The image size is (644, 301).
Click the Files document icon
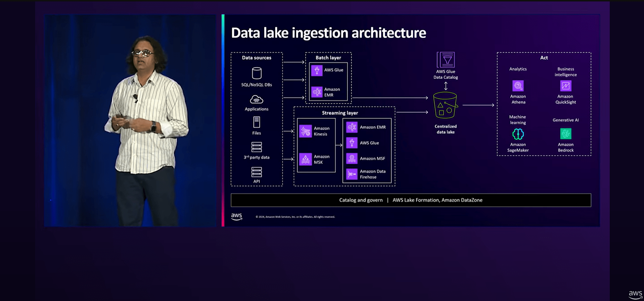pyautogui.click(x=257, y=122)
